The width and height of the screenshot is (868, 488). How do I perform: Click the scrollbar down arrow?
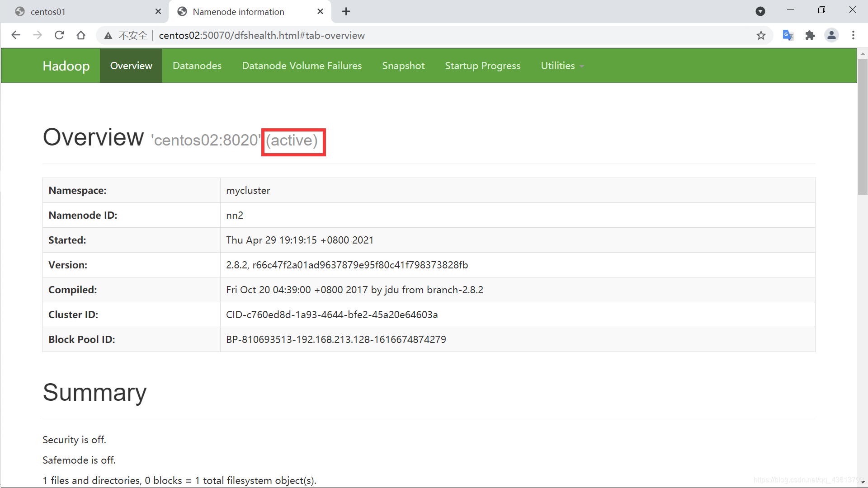point(863,483)
